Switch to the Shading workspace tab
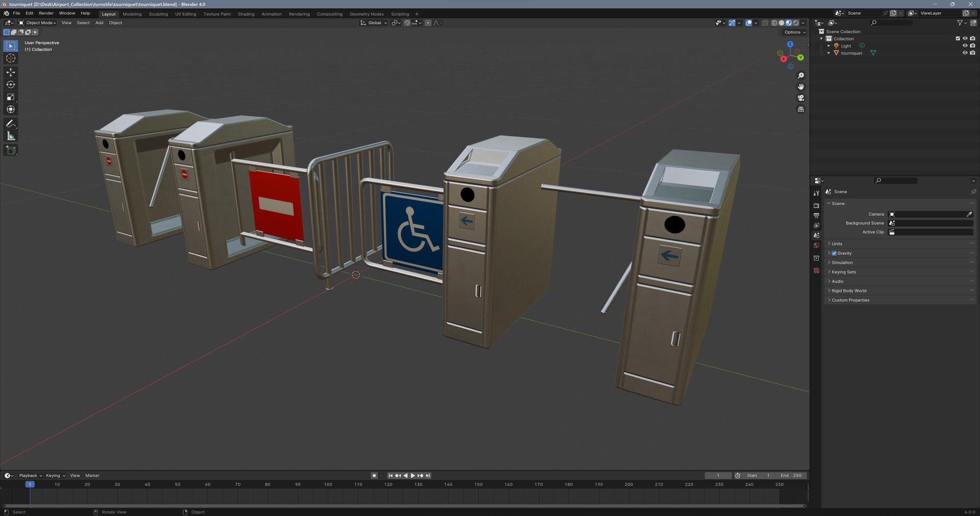This screenshot has width=980, height=516. [246, 14]
